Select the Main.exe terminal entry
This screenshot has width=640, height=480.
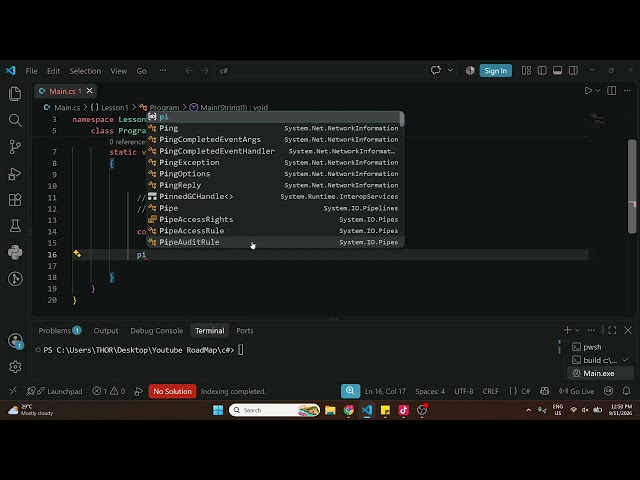[x=600, y=373]
